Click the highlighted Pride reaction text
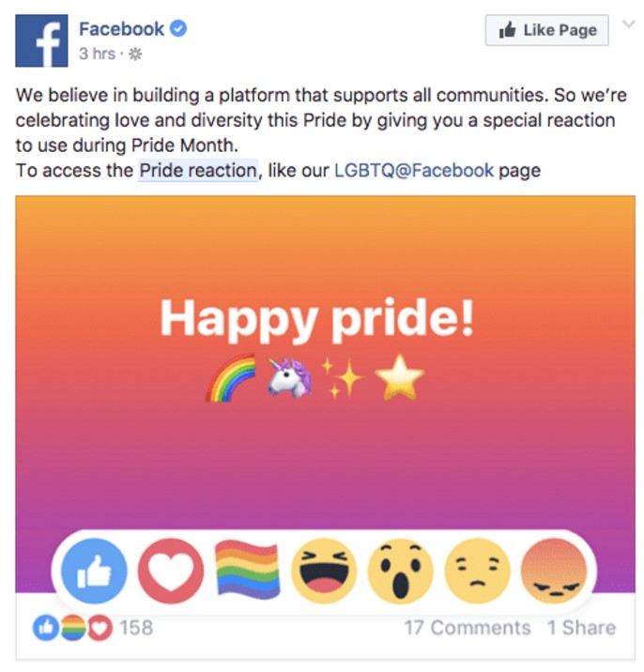This screenshot has width=644, height=672. (x=197, y=171)
